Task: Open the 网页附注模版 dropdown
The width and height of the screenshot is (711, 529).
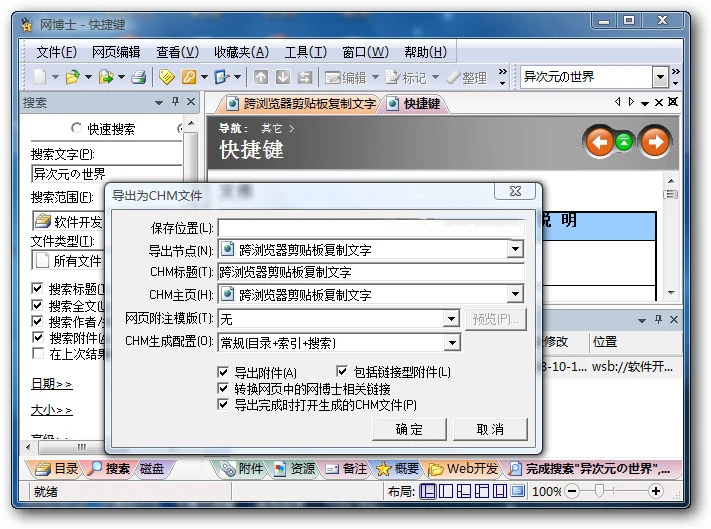Action: [x=451, y=319]
